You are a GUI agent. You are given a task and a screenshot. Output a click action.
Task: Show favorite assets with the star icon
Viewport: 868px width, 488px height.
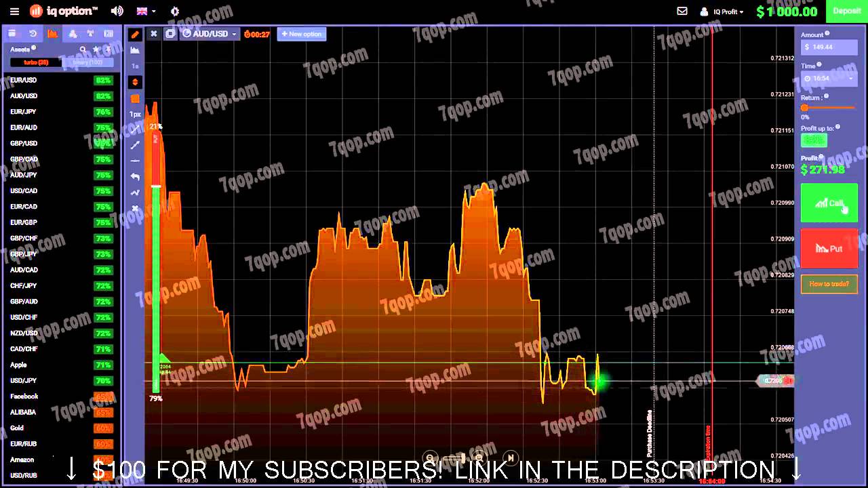click(x=96, y=49)
